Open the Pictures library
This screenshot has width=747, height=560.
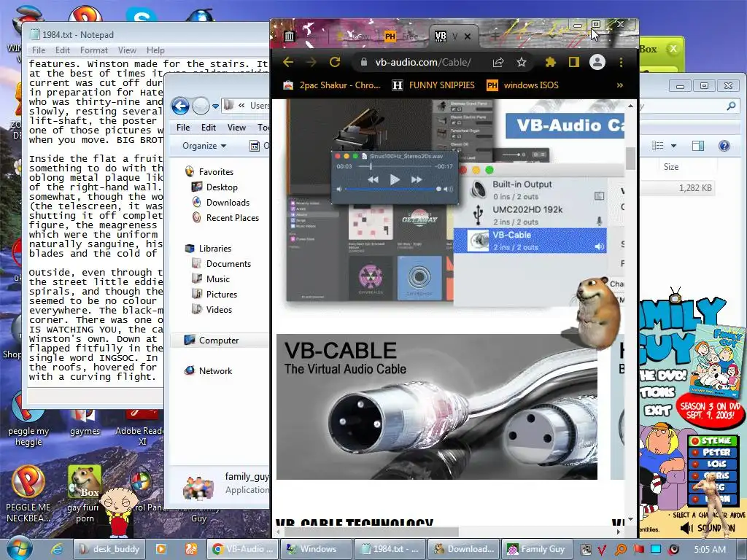click(x=221, y=295)
